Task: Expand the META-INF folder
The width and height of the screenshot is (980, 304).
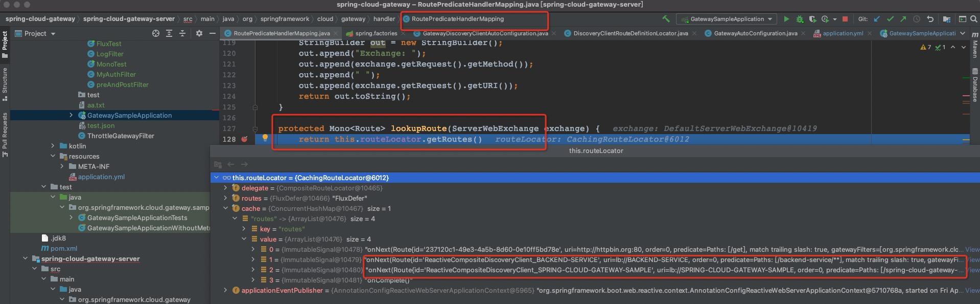Action: [62, 166]
